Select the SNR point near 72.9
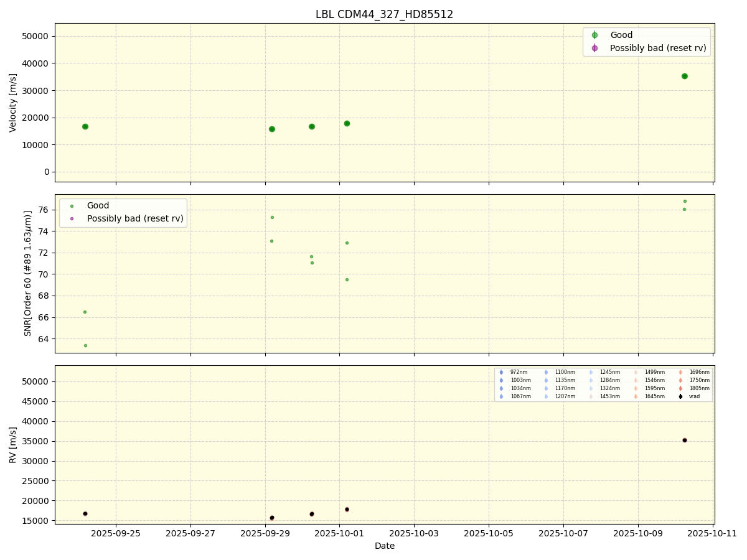The height and width of the screenshot is (560, 747). [x=347, y=243]
